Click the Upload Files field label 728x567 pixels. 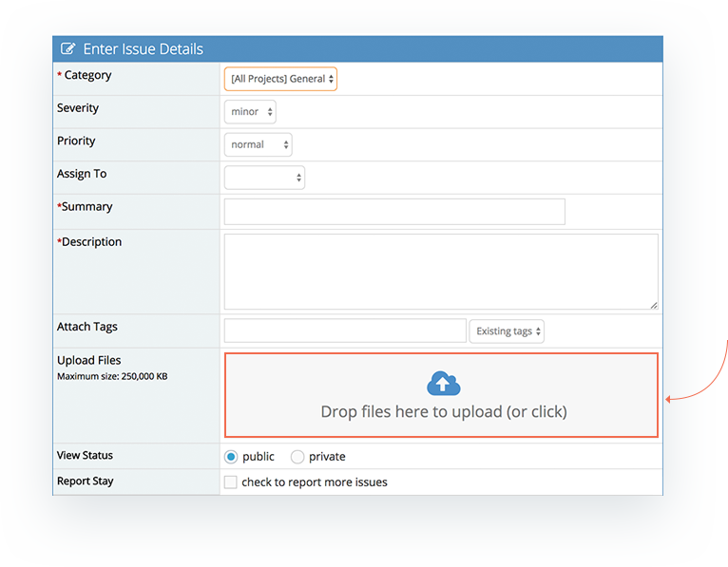89,361
